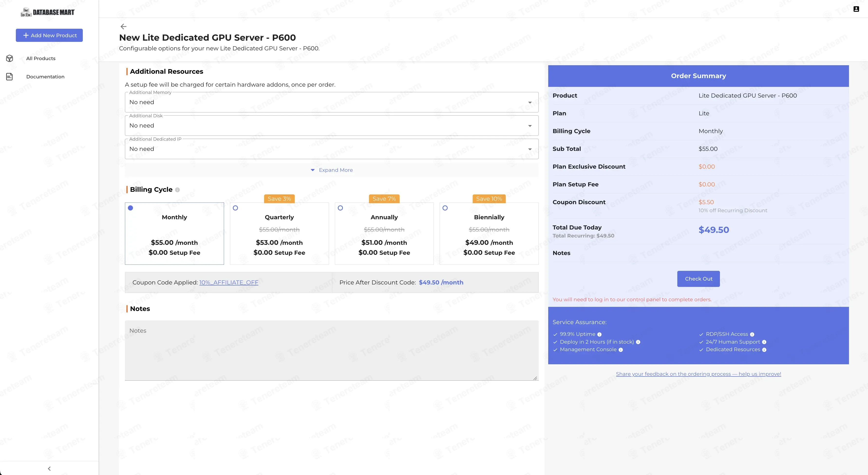Show info for 99.9% Uptime

click(x=599, y=335)
